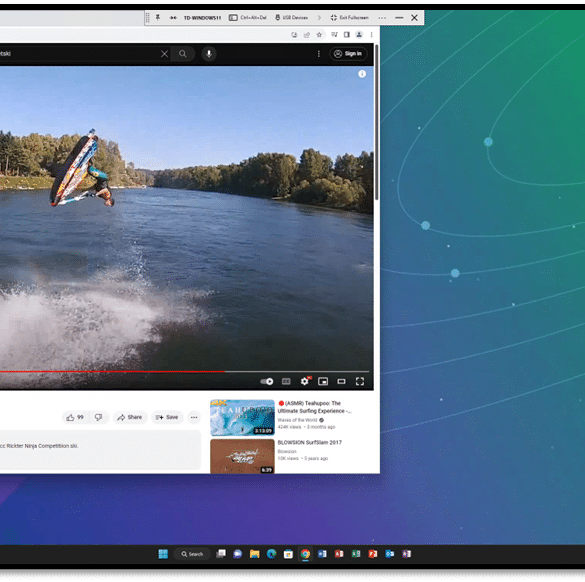The height and width of the screenshot is (582, 585).
Task: Open Task View from taskbar
Action: (x=221, y=554)
